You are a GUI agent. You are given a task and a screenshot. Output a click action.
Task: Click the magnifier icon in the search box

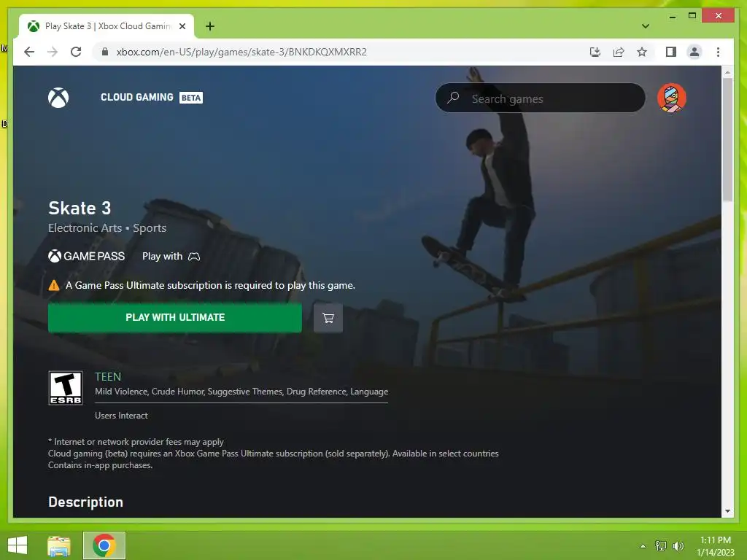(x=453, y=98)
